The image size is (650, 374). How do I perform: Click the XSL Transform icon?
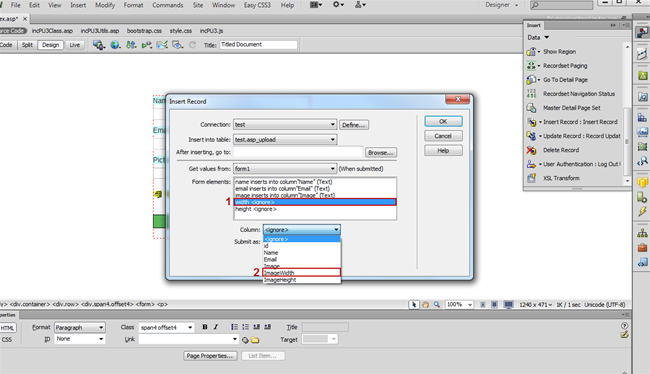coord(531,178)
